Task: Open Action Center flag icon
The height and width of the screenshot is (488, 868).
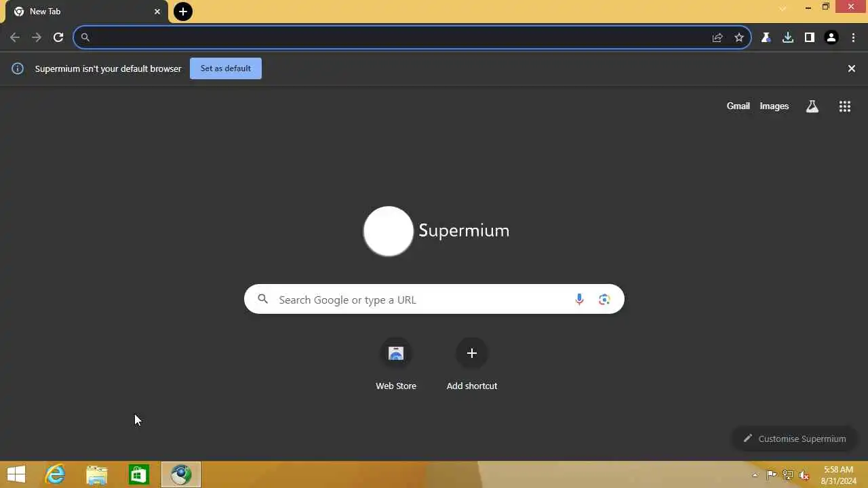Action: [x=772, y=475]
